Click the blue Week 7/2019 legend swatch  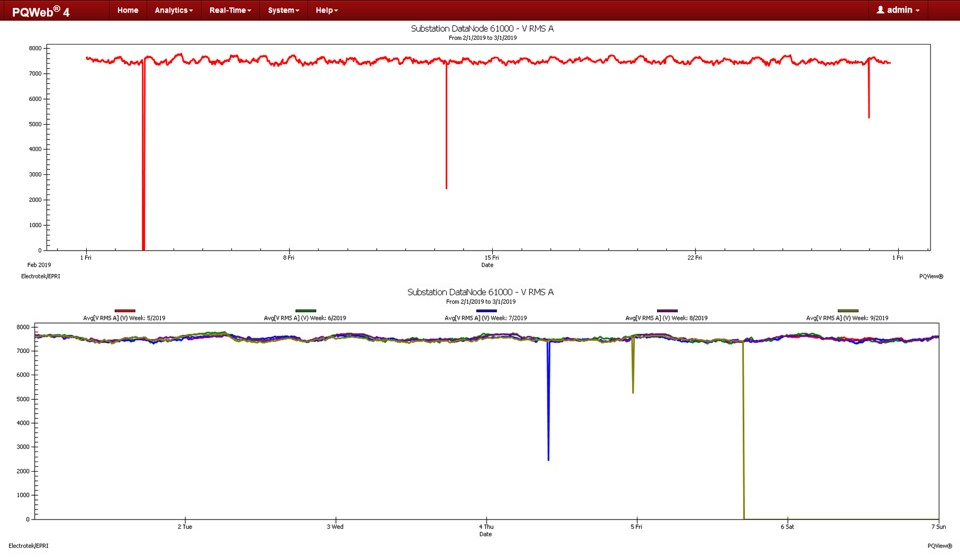(486, 311)
